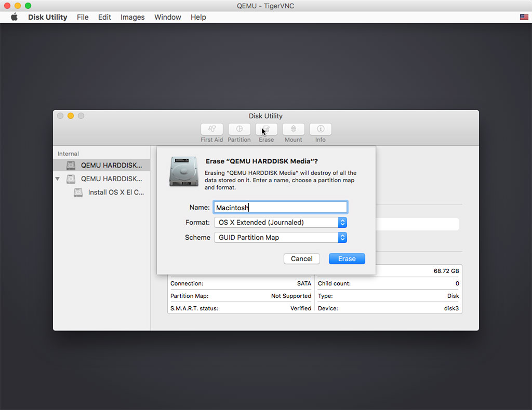This screenshot has width=532, height=410.
Task: Click the Partition toolbar icon
Action: (x=239, y=129)
